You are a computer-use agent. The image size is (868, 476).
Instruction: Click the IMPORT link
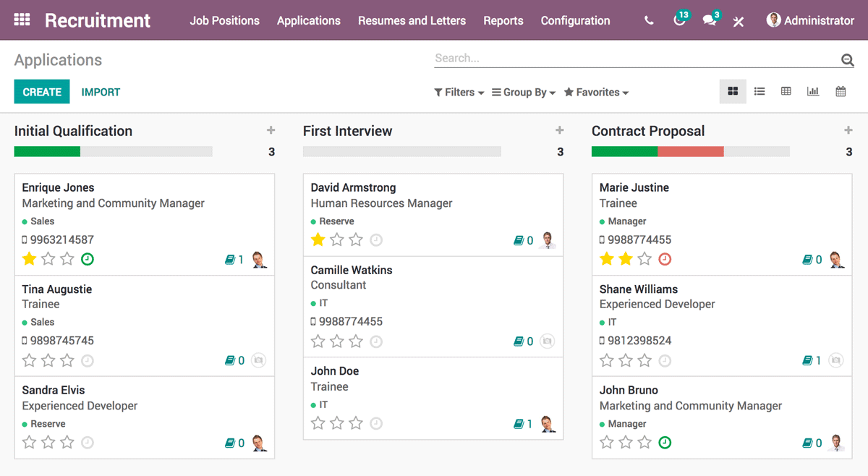(x=101, y=92)
